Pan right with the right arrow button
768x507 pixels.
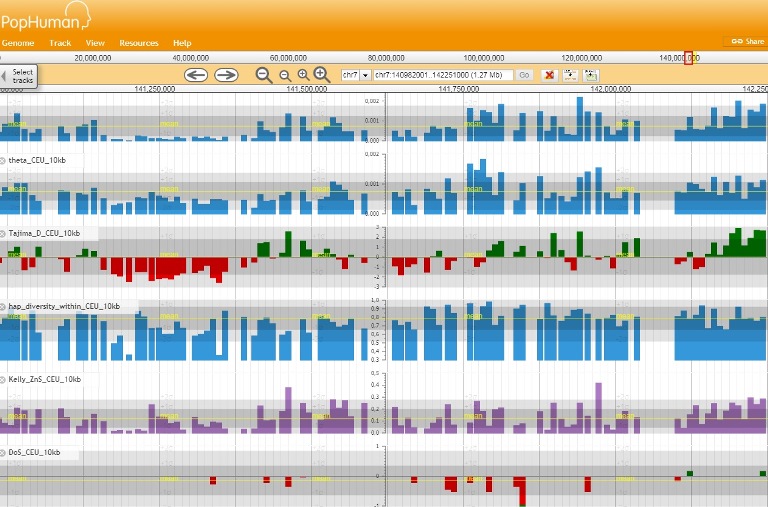pos(227,75)
